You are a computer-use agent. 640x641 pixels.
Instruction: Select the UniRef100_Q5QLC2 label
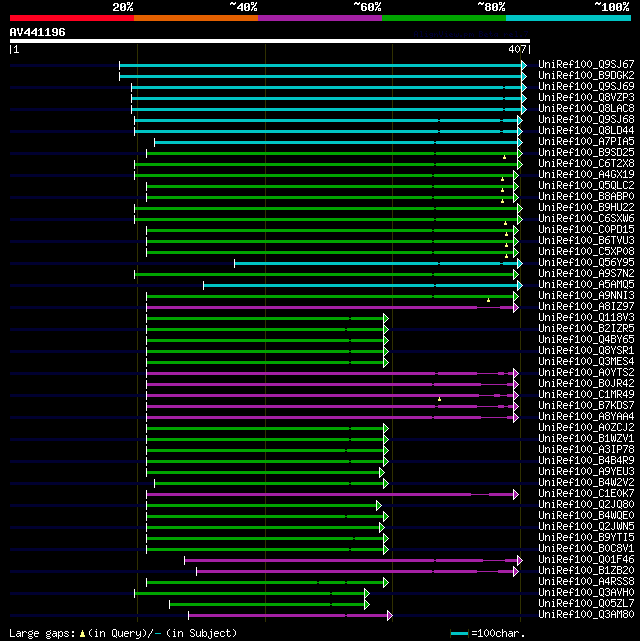click(586, 186)
